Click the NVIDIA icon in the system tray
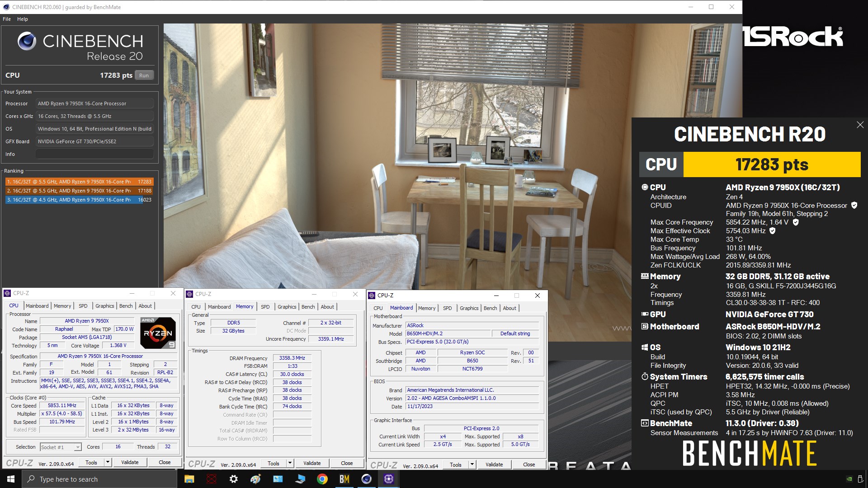This screenshot has width=868, height=488. point(849,479)
